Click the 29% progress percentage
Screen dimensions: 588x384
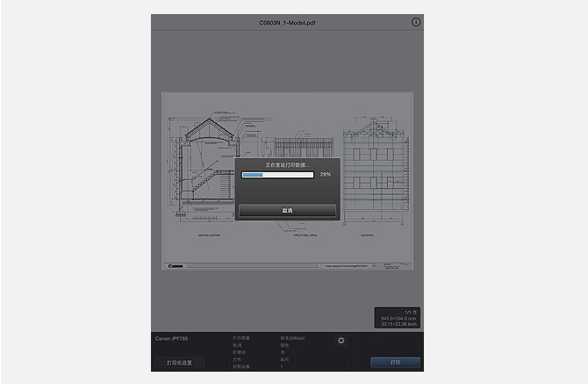[x=326, y=175]
